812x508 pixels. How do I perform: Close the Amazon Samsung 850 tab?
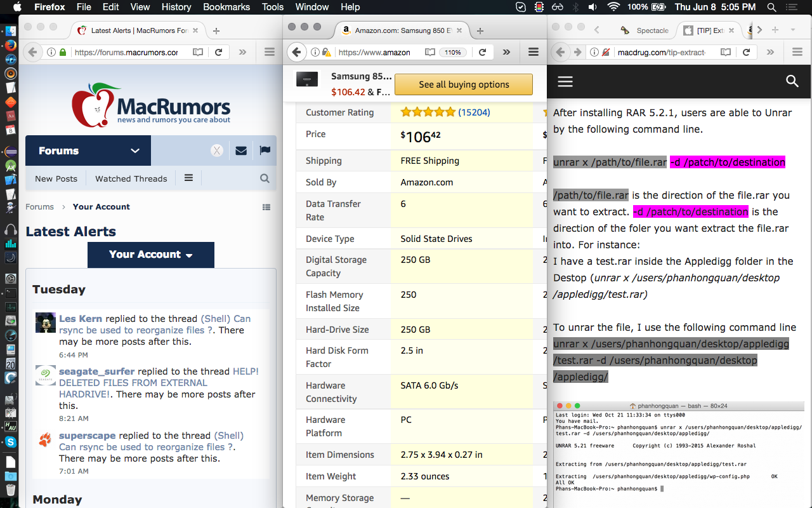click(x=460, y=30)
